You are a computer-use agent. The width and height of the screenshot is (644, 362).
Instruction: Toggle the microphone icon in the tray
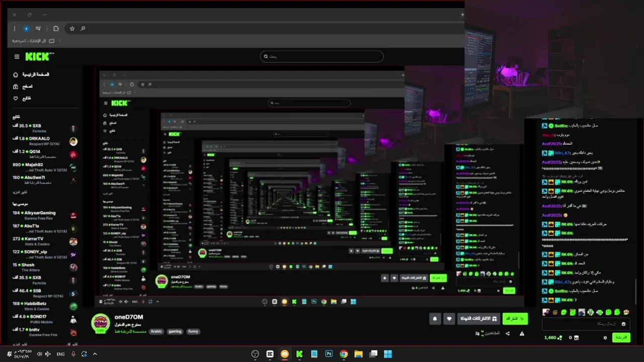73,354
